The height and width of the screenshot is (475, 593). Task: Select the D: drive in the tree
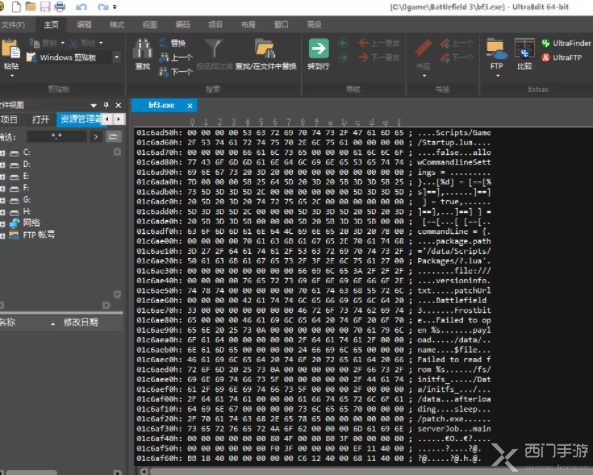click(x=27, y=165)
